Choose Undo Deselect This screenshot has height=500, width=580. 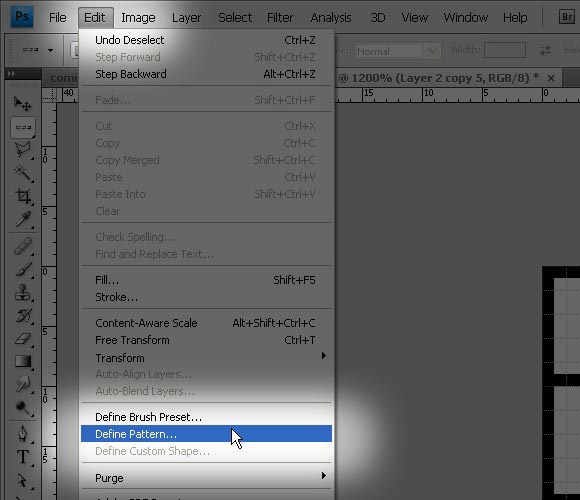[206, 40]
